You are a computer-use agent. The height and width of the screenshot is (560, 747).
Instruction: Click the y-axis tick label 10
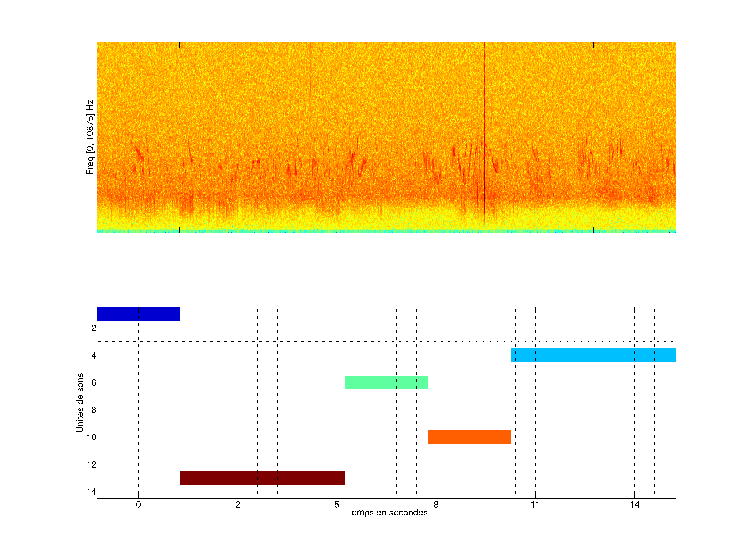[91, 437]
